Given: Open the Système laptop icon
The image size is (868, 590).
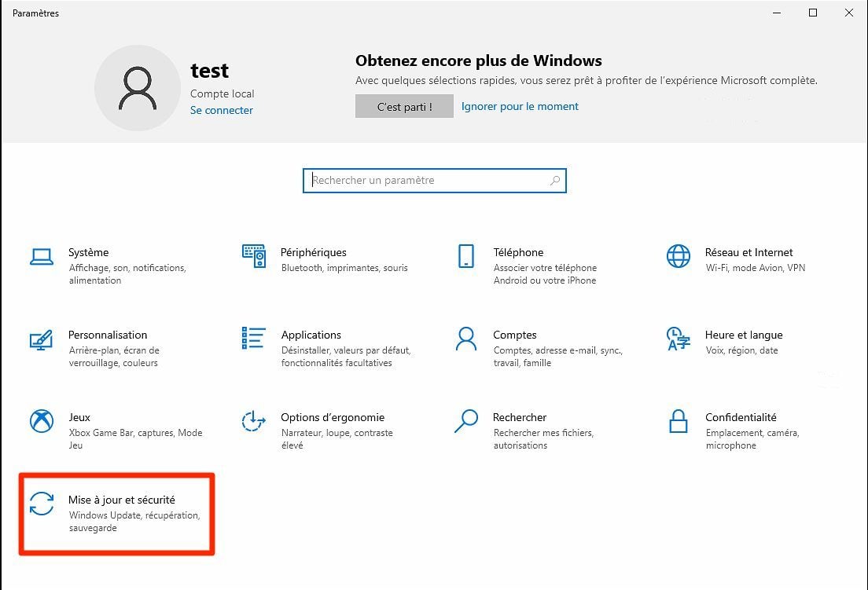Looking at the screenshot, I should [42, 257].
